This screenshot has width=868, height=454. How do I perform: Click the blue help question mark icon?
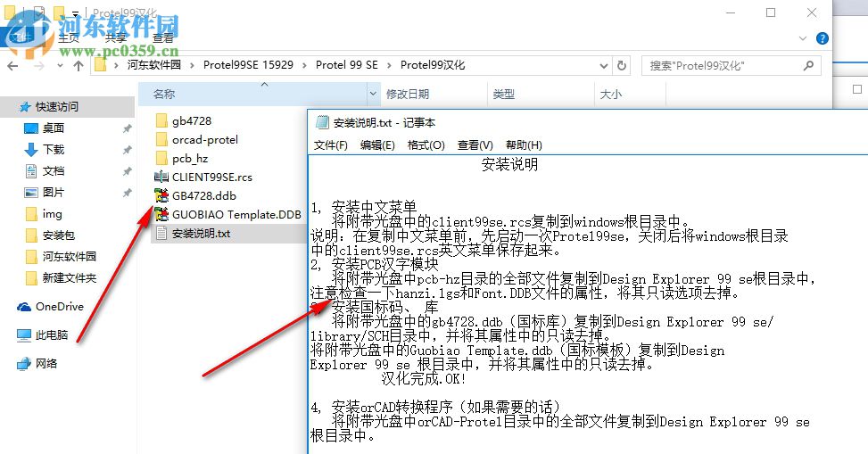click(x=823, y=38)
